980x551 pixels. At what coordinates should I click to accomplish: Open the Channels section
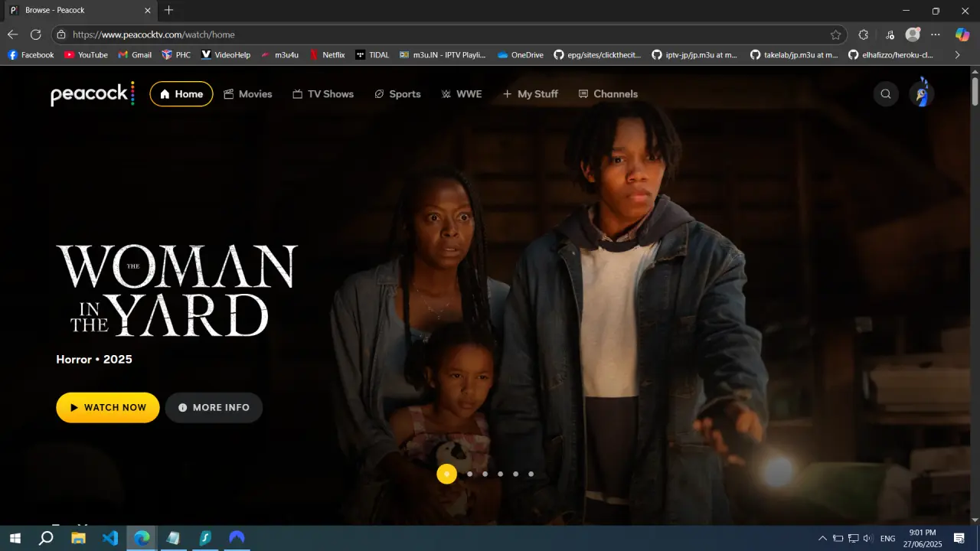[608, 94]
